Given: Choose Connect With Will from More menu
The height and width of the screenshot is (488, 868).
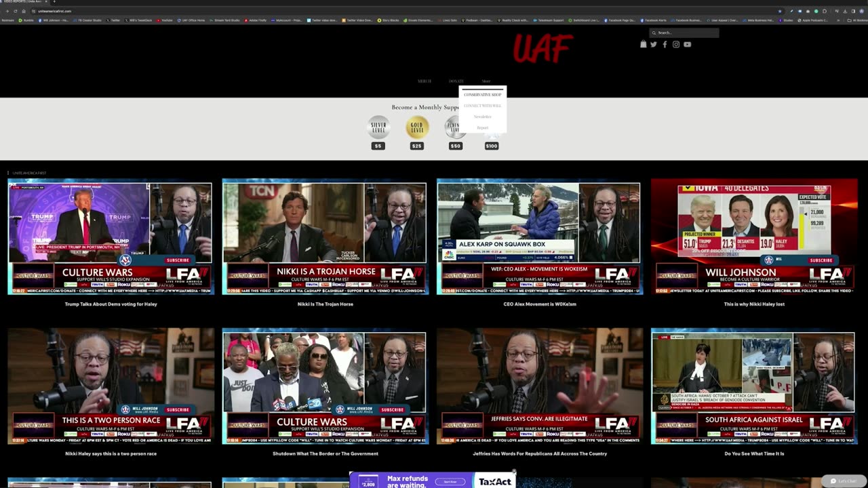Looking at the screenshot, I should 483,106.
